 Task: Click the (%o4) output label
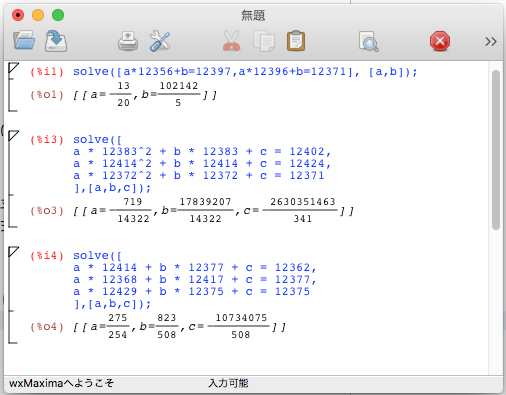pos(47,327)
